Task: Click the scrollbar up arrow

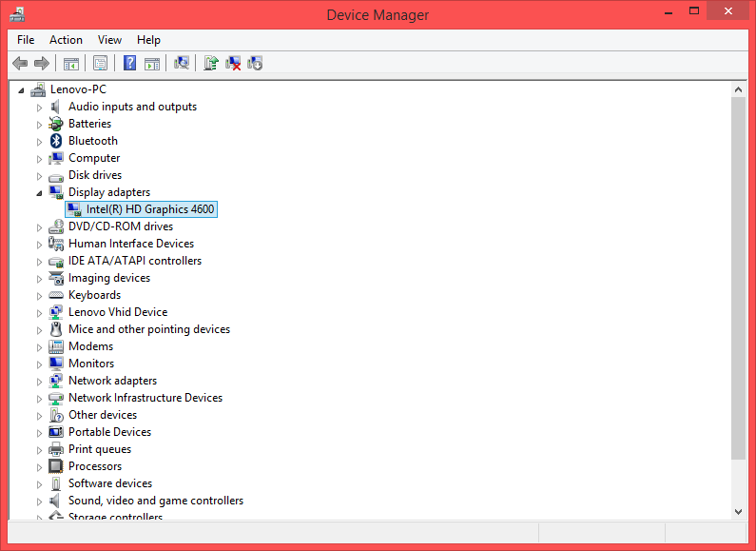Action: pyautogui.click(x=738, y=89)
